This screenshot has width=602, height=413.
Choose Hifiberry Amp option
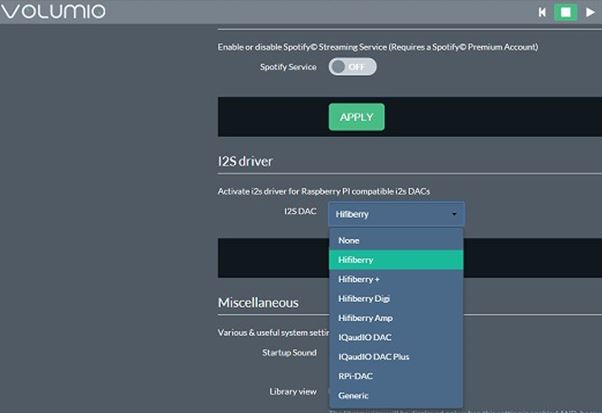[396, 318]
